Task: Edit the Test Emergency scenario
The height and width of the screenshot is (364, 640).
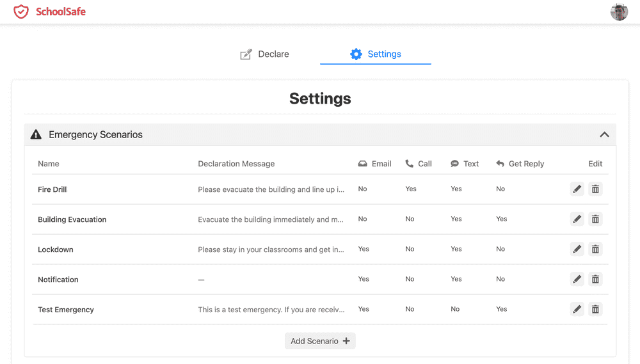Action: tap(577, 310)
